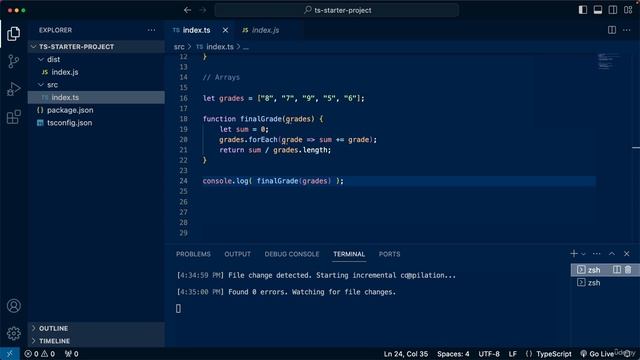
Task: Split the editor to the right
Action: click(x=612, y=30)
